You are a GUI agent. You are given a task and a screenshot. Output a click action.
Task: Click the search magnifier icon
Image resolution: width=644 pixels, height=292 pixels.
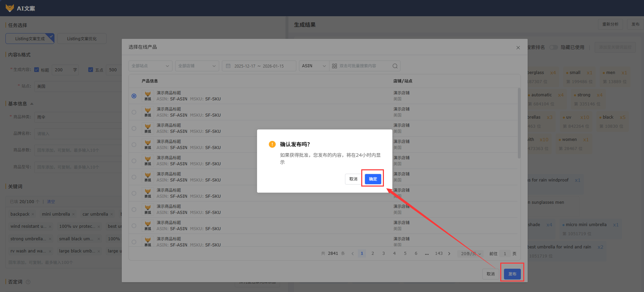tap(395, 66)
